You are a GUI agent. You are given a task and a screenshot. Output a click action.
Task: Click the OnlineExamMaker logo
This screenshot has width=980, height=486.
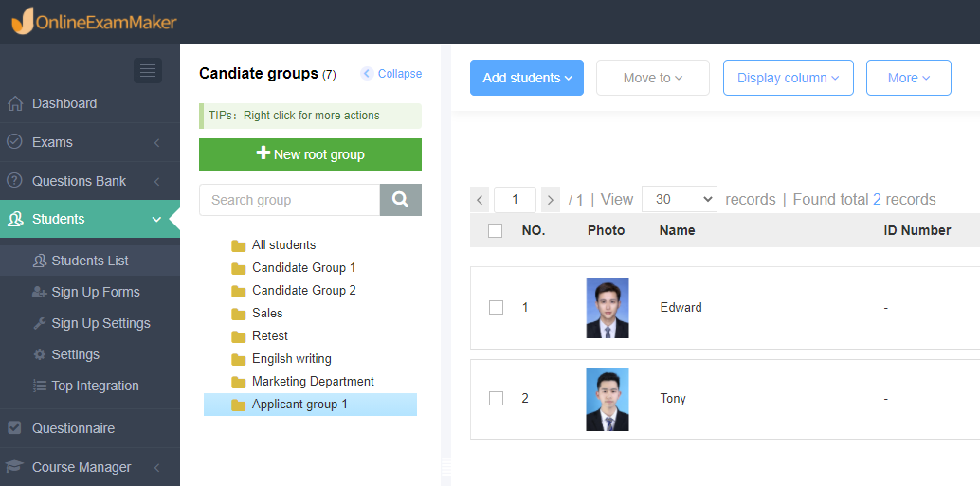(x=95, y=21)
